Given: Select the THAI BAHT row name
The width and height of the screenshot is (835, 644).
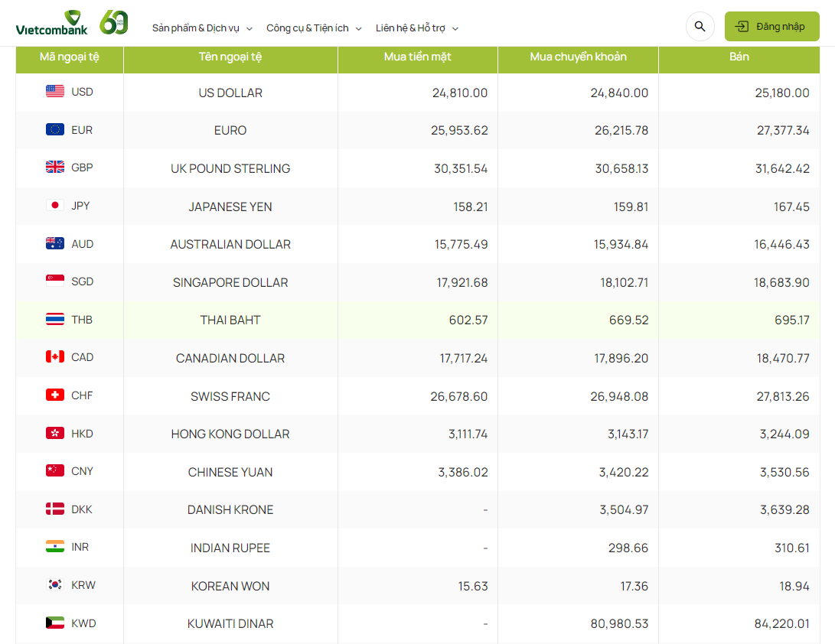Looking at the screenshot, I should (x=230, y=320).
